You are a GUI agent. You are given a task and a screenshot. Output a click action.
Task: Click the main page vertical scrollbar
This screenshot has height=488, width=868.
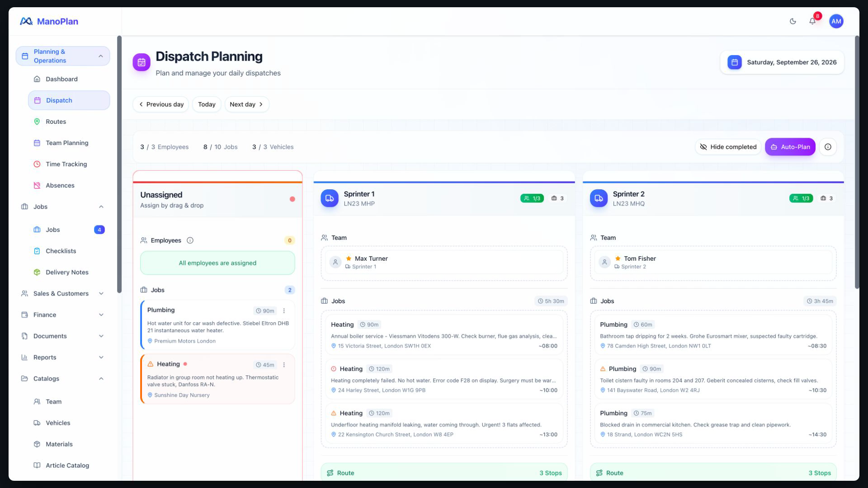coord(857,163)
